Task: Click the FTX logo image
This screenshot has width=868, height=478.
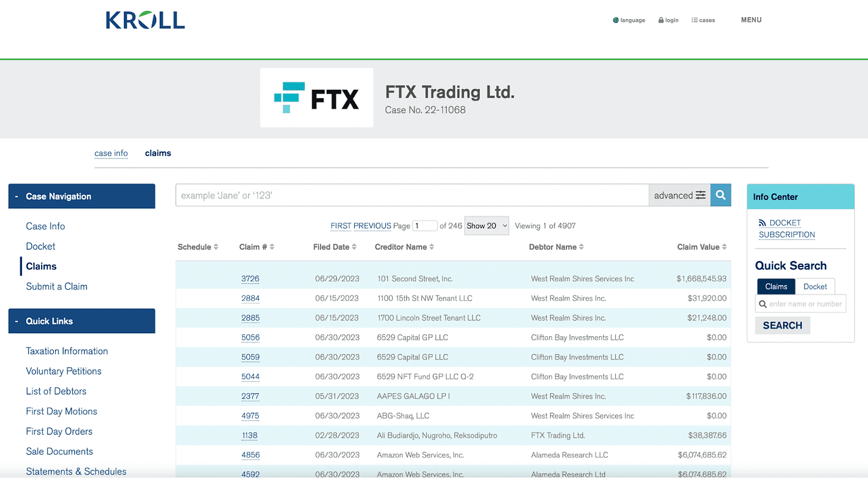Action: [x=317, y=97]
